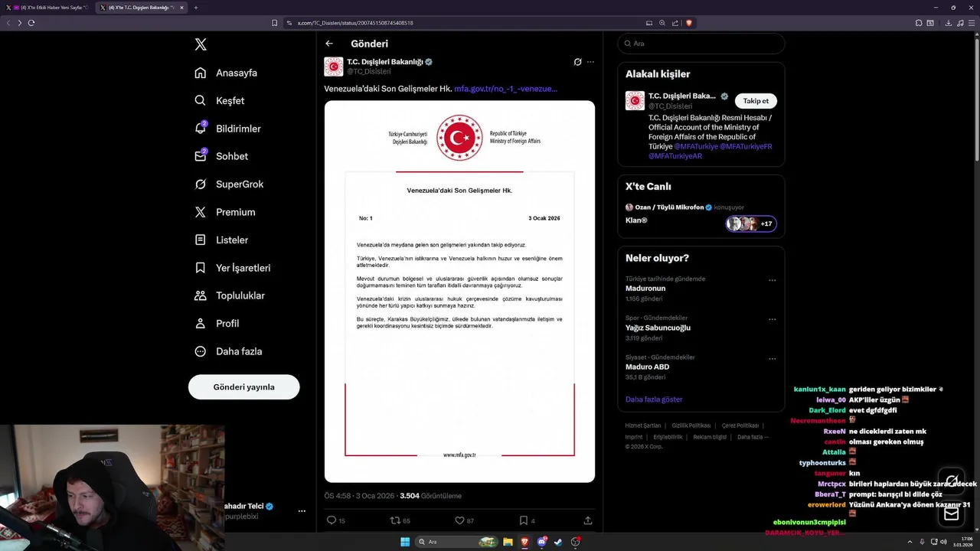Open the Profil page
The height and width of the screenshot is (551, 980).
click(217, 323)
